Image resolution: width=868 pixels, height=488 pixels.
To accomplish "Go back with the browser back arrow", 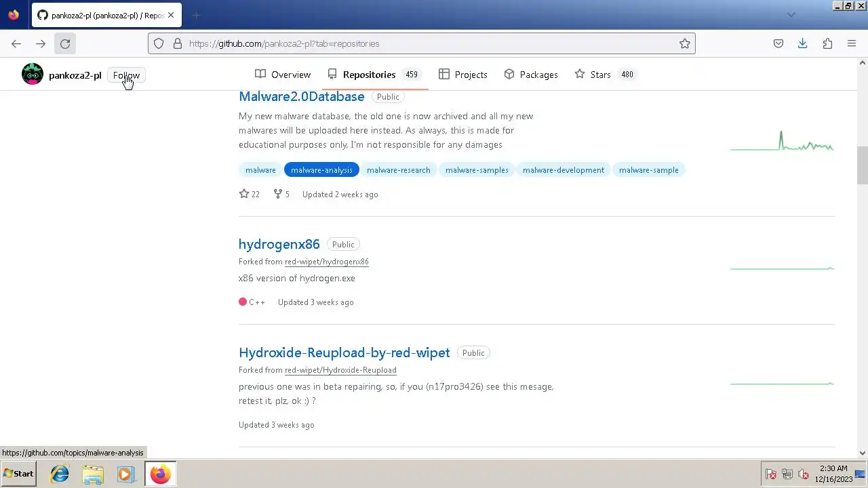I will tap(16, 43).
